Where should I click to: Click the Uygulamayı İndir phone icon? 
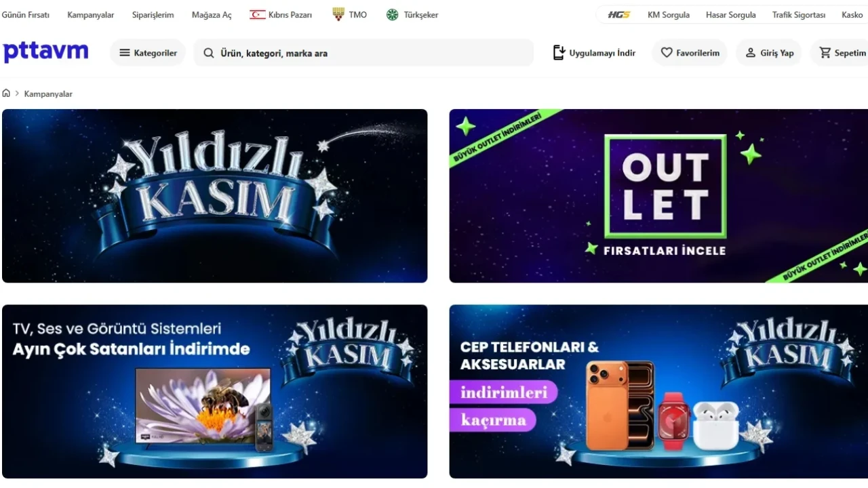point(559,53)
